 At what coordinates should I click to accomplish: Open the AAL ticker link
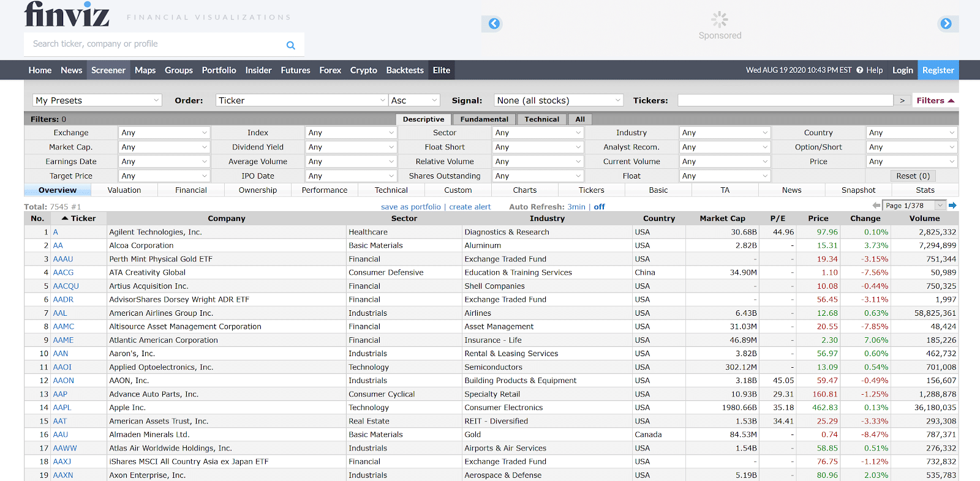click(60, 313)
